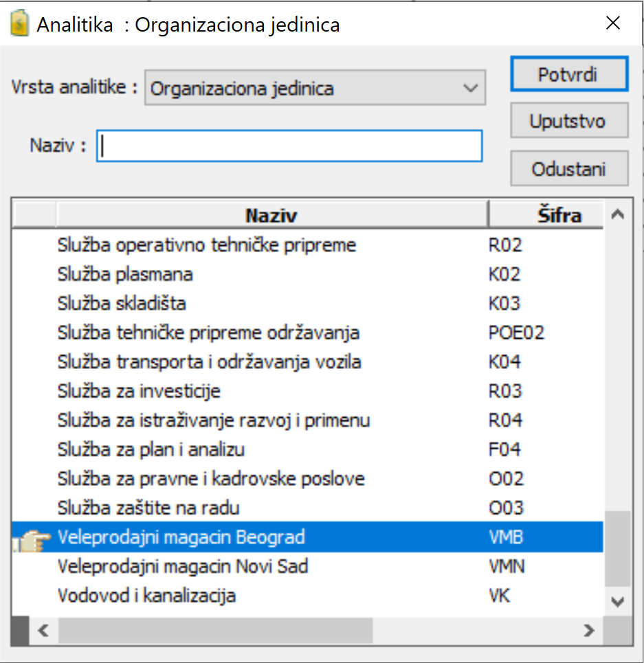Select Služba zaštite na radu

[148, 508]
